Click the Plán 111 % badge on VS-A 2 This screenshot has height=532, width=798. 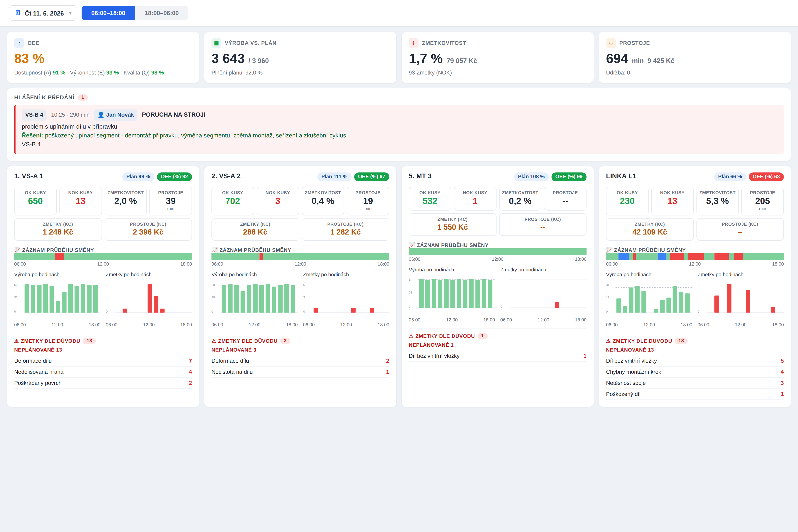pyautogui.click(x=334, y=177)
